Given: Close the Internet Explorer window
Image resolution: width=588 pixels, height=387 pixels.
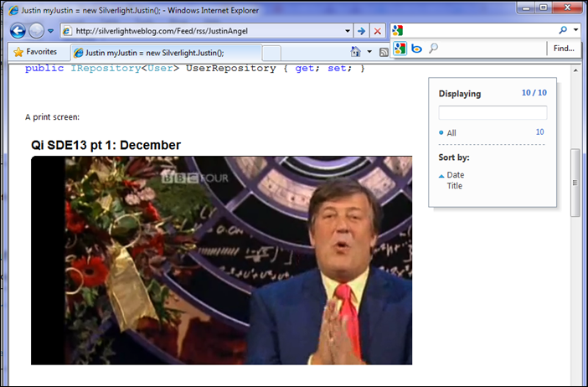Looking at the screenshot, I should click(568, 8).
